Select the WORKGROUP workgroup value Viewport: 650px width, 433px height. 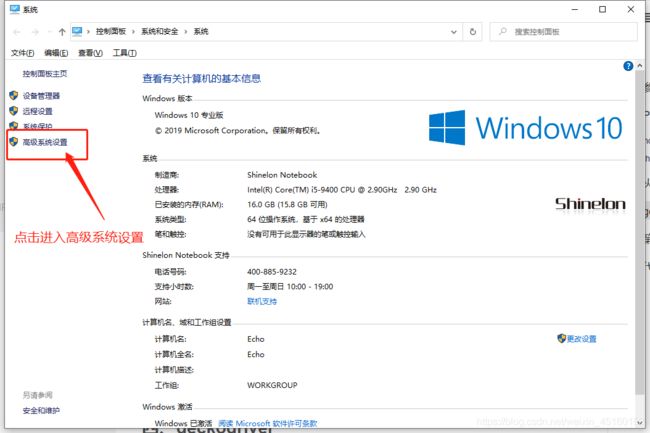tap(272, 385)
